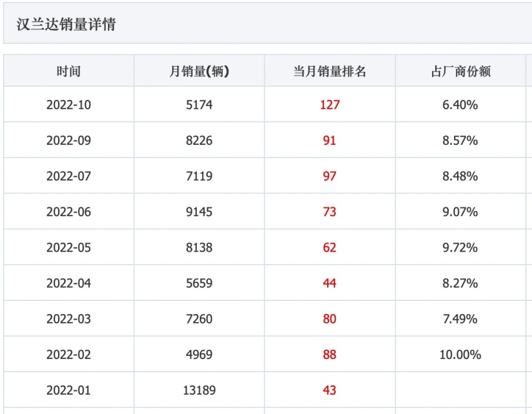Select the 2022-09 date cell
Viewport: 532px width, 414px height.
click(x=69, y=140)
